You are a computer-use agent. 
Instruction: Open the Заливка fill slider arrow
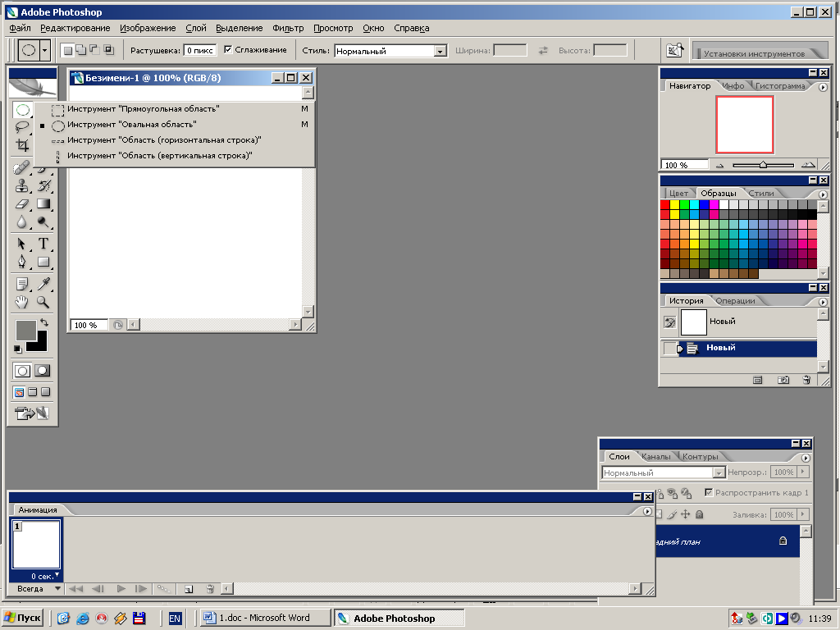pos(802,514)
